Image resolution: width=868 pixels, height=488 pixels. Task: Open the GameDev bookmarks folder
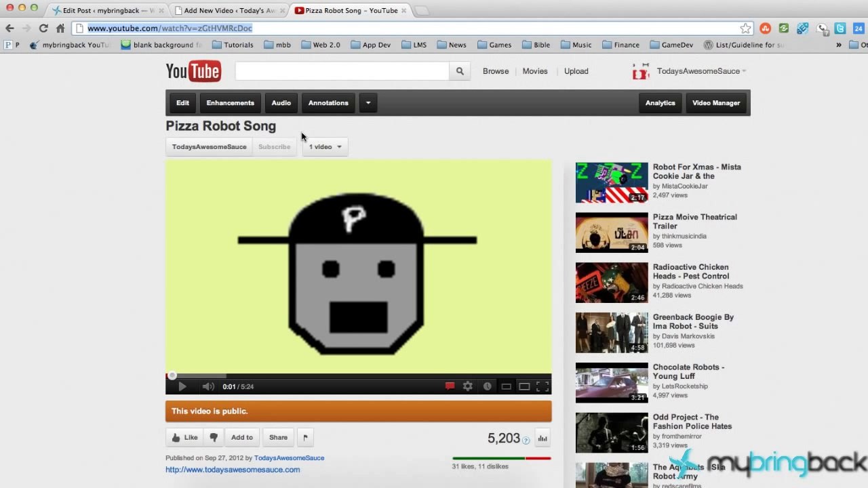[671, 45]
